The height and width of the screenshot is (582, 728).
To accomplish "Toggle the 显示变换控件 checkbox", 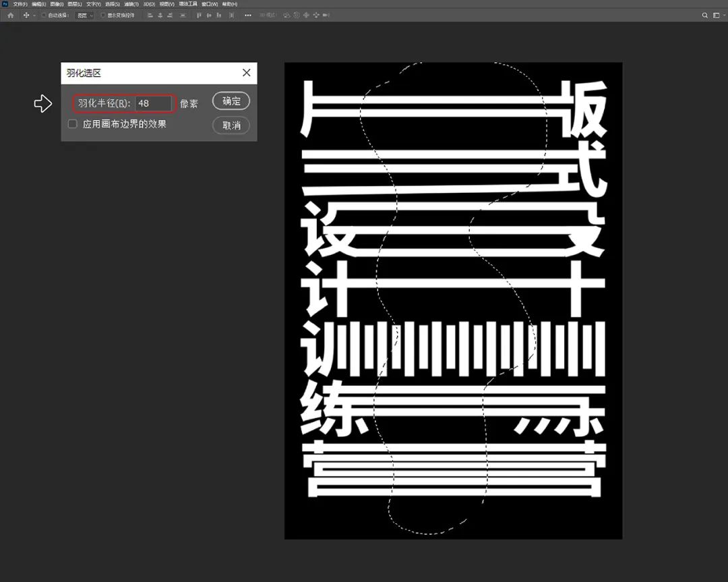I will [x=103, y=15].
